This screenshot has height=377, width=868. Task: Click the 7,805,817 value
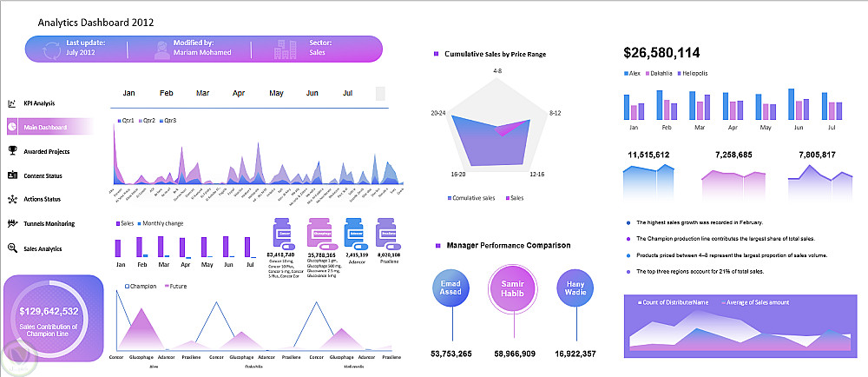(817, 155)
